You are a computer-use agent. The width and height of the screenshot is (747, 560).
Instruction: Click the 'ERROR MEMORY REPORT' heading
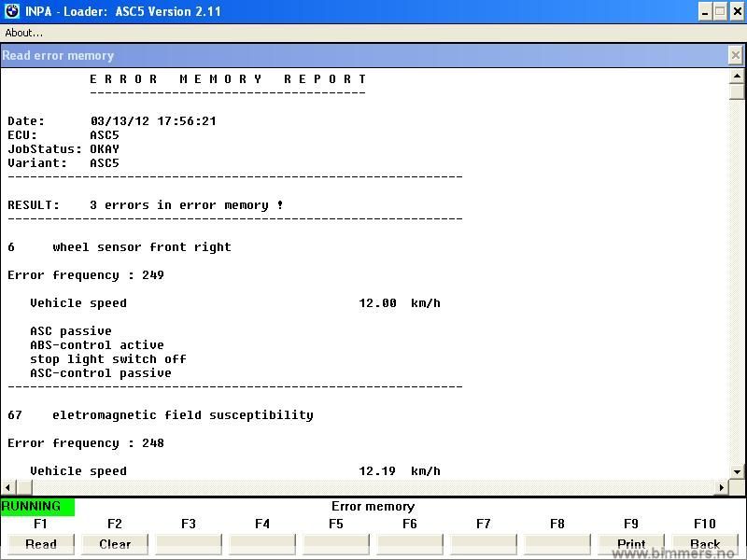point(228,79)
